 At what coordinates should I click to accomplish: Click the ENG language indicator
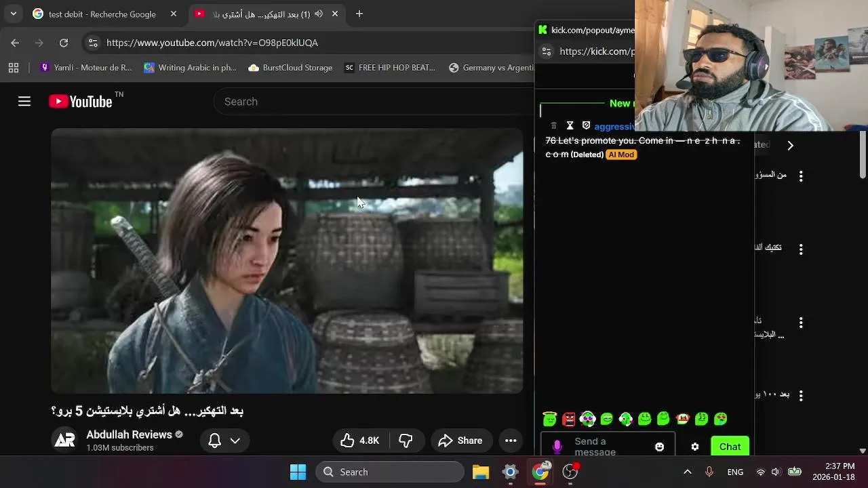(x=735, y=472)
